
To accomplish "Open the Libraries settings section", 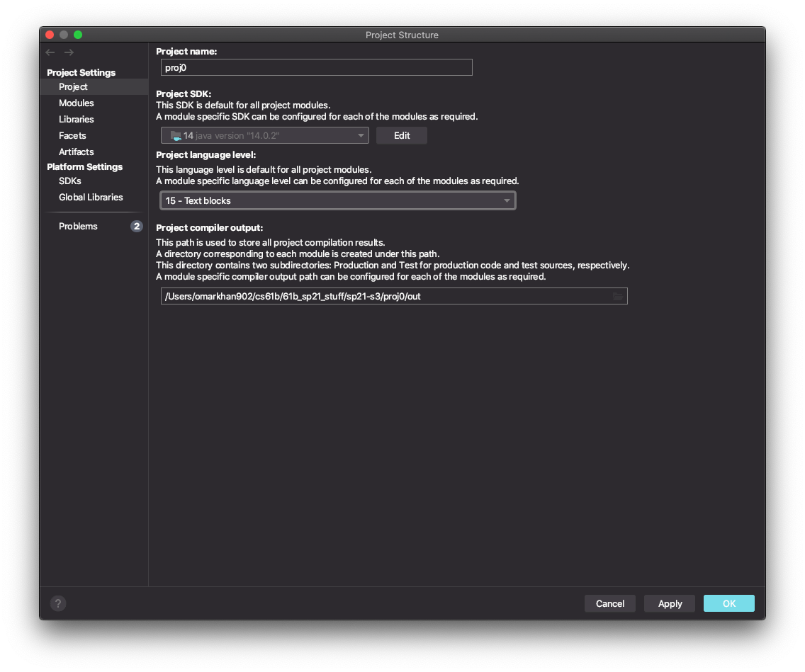I will 76,119.
